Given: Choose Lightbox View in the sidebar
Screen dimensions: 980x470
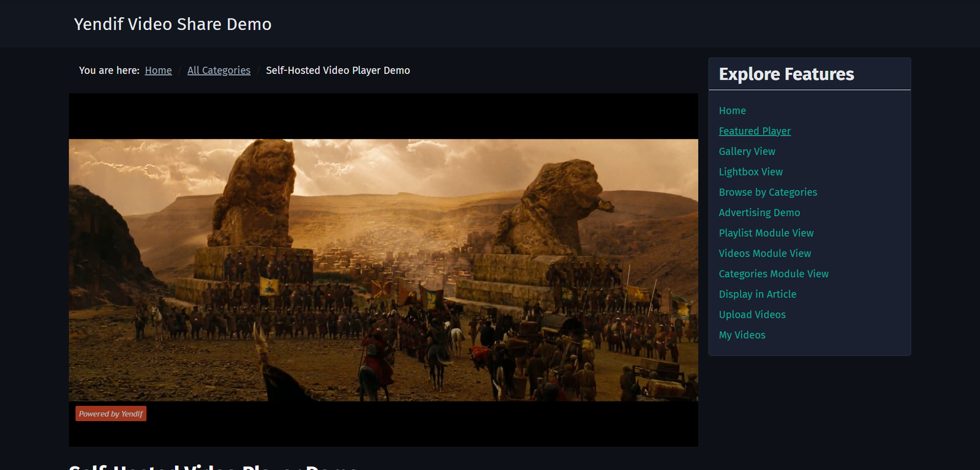Looking at the screenshot, I should click(x=751, y=172).
